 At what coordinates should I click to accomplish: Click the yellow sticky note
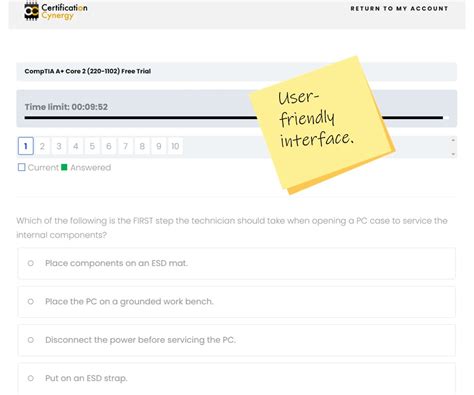click(322, 125)
